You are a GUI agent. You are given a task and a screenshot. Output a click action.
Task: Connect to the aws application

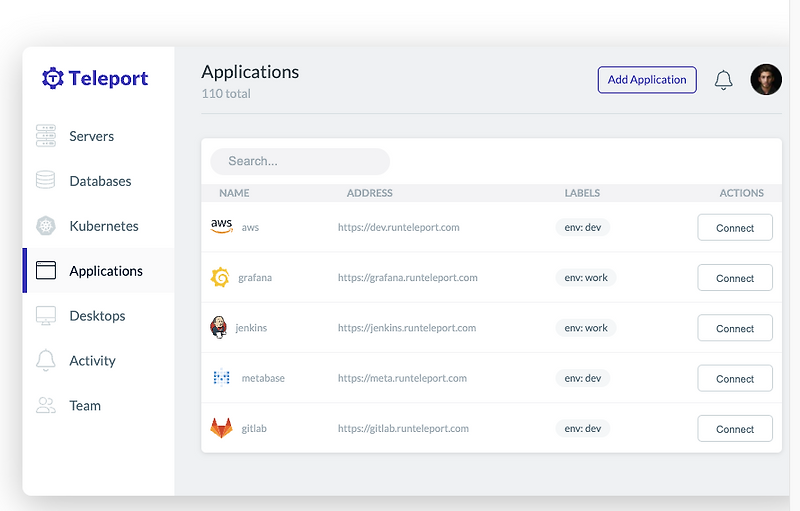pos(735,227)
